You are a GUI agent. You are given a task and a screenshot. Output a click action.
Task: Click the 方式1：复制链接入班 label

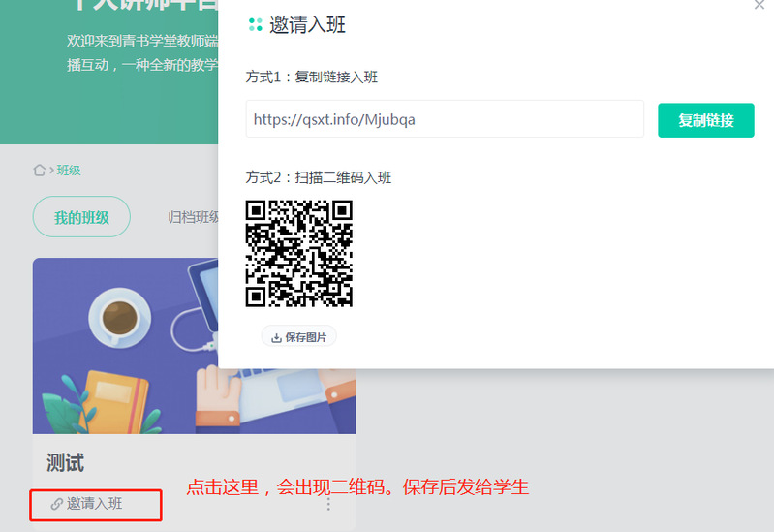[x=312, y=75]
